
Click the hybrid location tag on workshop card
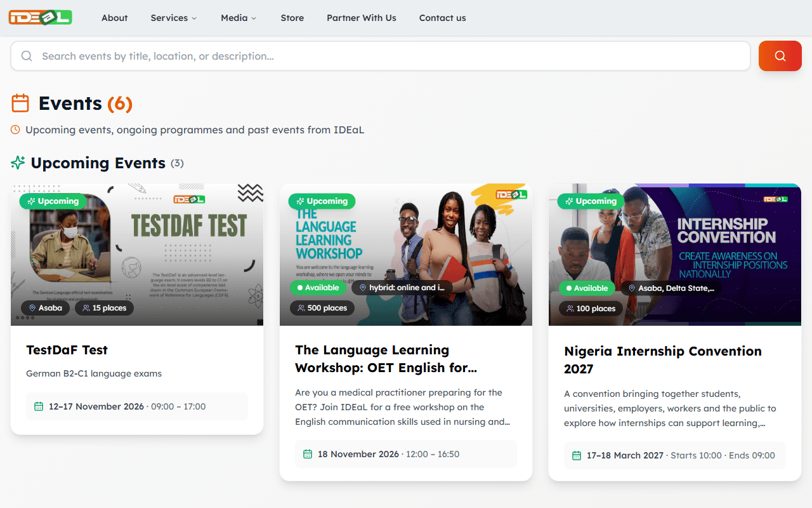pyautogui.click(x=402, y=288)
